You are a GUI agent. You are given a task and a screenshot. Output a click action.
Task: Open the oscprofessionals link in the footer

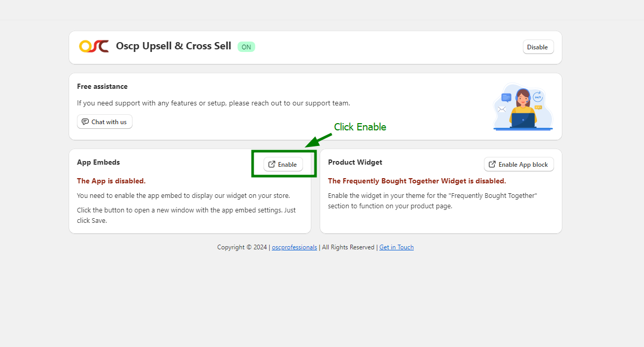point(294,247)
